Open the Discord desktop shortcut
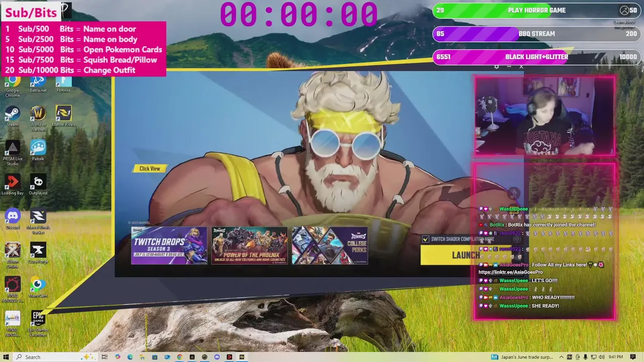 point(13,219)
